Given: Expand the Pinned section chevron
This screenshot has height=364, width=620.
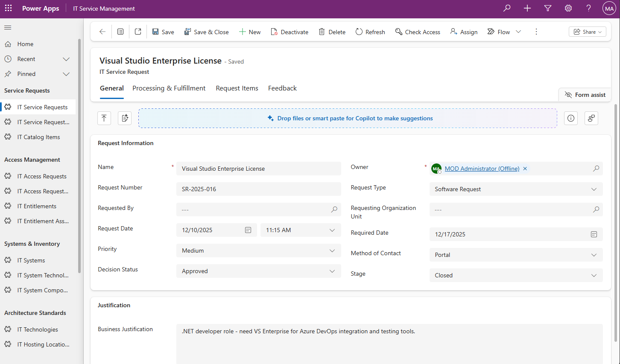Looking at the screenshot, I should (66, 74).
